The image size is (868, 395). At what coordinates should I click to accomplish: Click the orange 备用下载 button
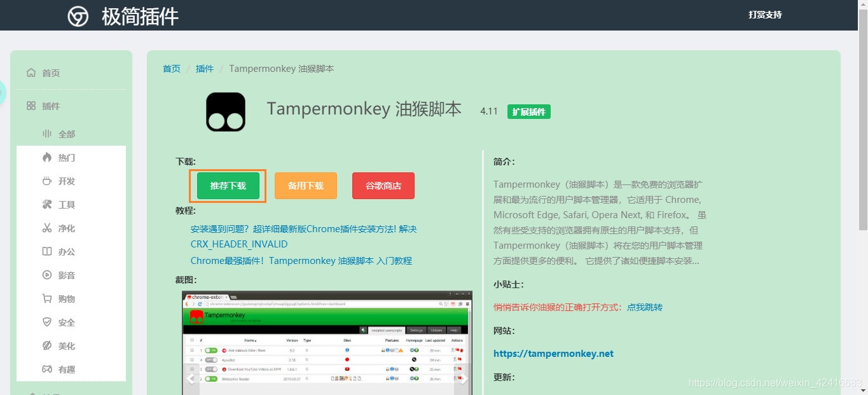pos(306,186)
